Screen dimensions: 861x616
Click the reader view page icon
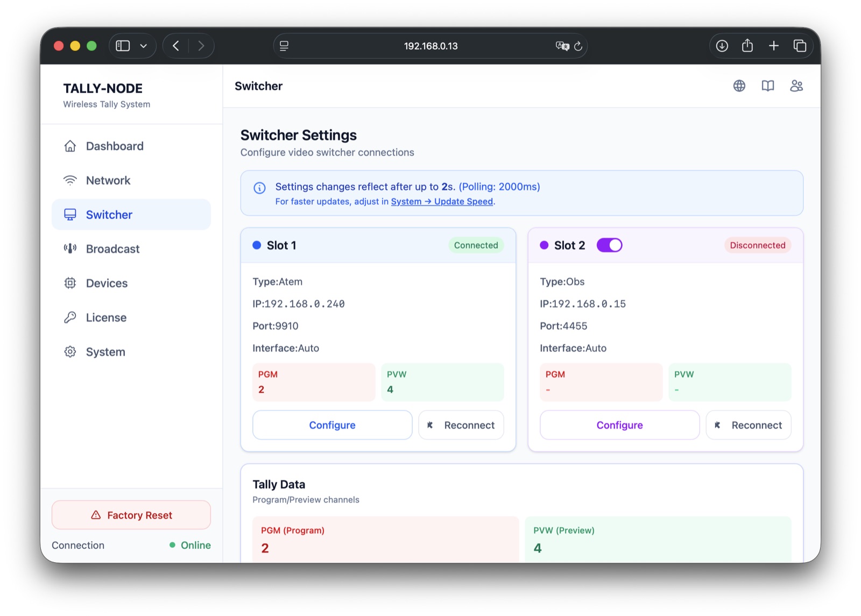pyautogui.click(x=284, y=46)
